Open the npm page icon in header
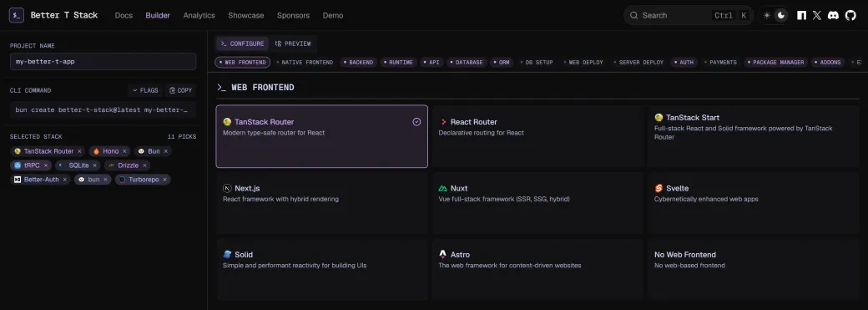The image size is (868, 310). pyautogui.click(x=801, y=16)
